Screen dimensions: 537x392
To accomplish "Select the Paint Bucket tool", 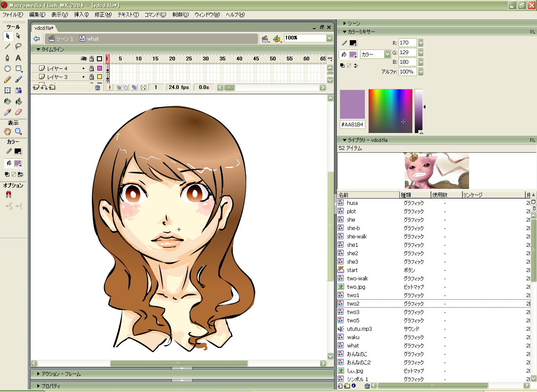I will point(18,101).
